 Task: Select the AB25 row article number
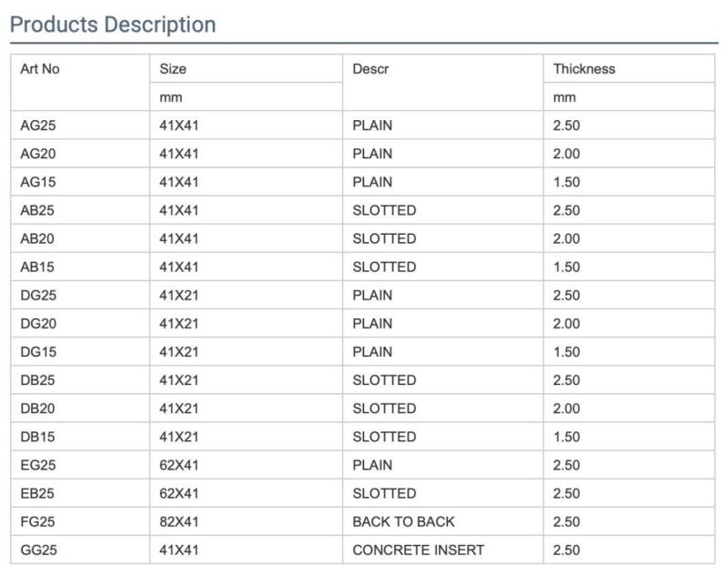click(37, 210)
